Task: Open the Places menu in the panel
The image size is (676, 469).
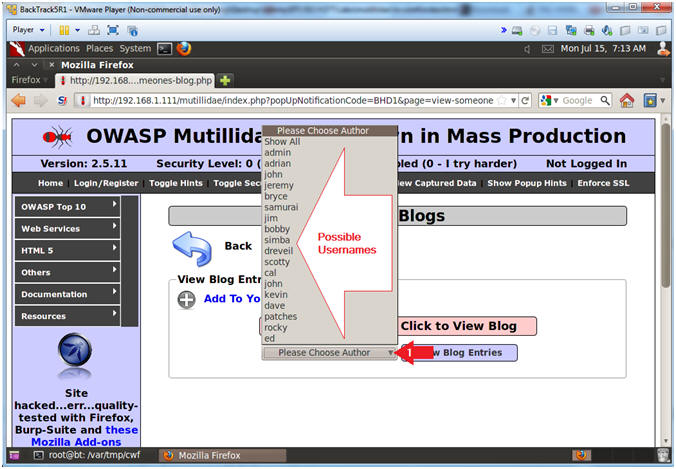Action: pyautogui.click(x=100, y=48)
